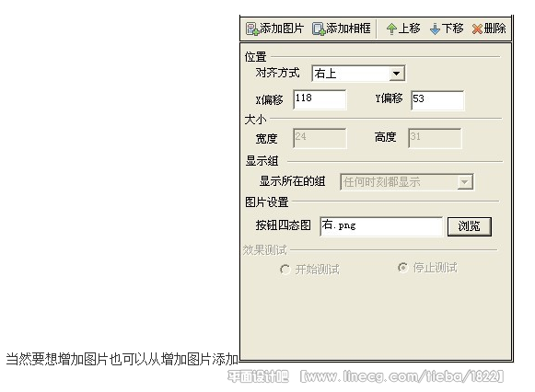Click the 对齐方式 label
Image resolution: width=535 pixels, height=392 pixels.
point(278,73)
